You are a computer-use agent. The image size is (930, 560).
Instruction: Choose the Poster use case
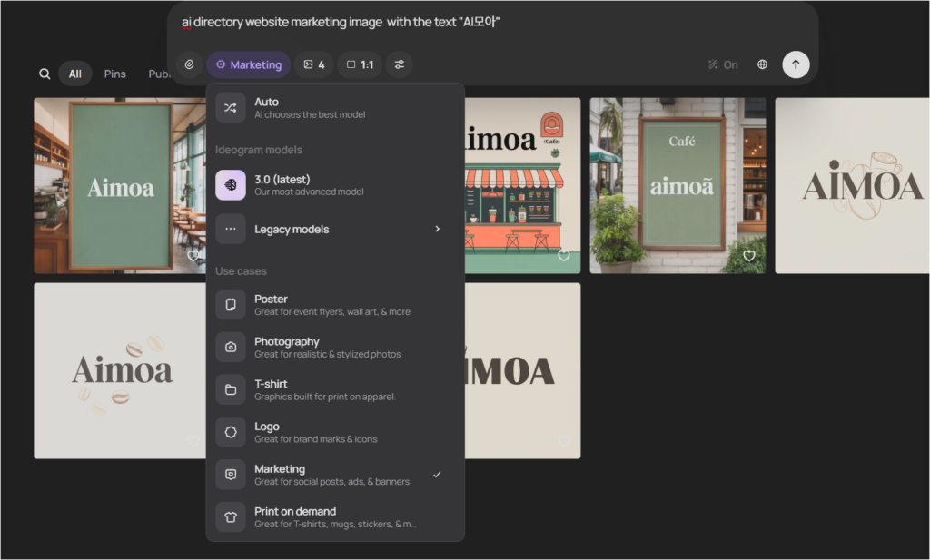(x=334, y=304)
